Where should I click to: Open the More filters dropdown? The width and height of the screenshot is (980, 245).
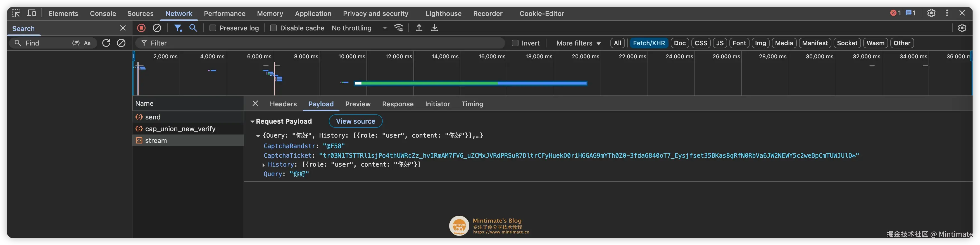pyautogui.click(x=578, y=43)
